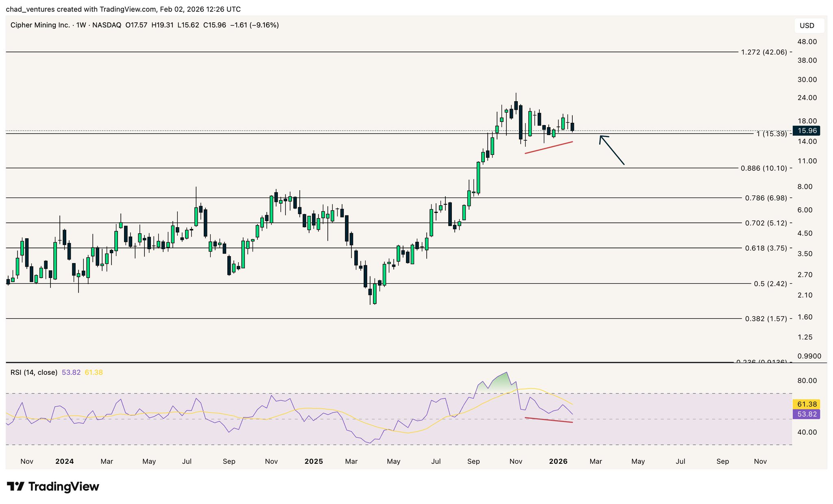Image resolution: width=833 pixels, height=504 pixels.
Task: Click the black arrow annotation on the chart
Action: [612, 150]
